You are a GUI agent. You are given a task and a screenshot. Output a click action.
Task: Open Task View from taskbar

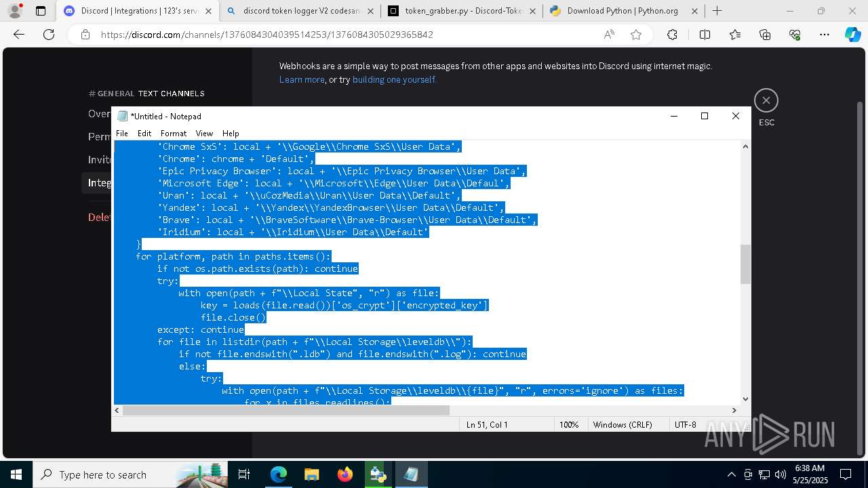pos(244,474)
